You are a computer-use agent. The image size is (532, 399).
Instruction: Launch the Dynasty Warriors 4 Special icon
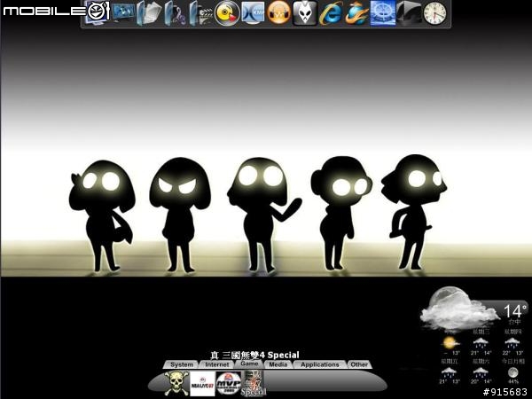click(x=254, y=383)
